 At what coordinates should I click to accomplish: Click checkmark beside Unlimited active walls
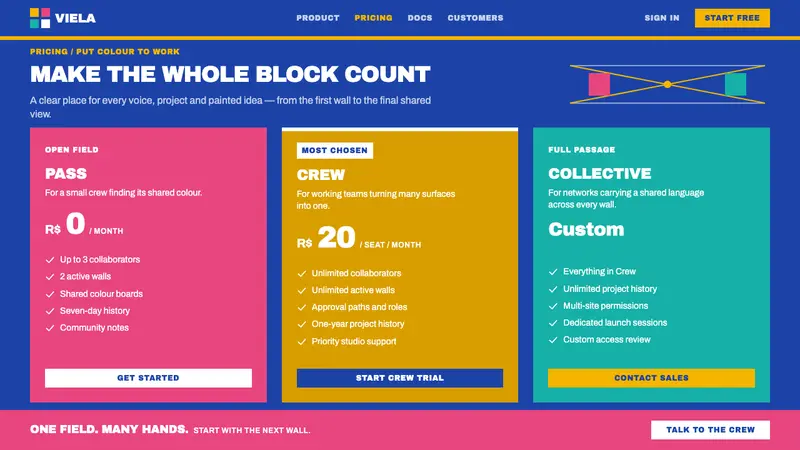302,290
